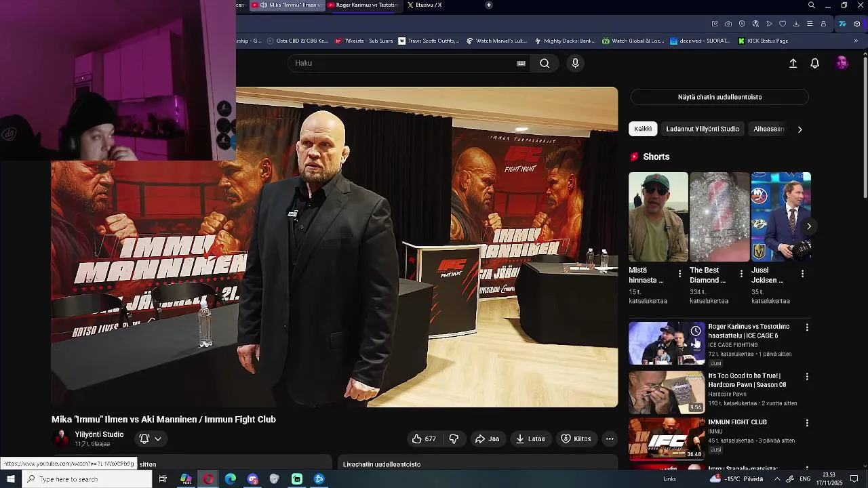
Task: Share the video with the Jaa button
Action: pyautogui.click(x=487, y=439)
